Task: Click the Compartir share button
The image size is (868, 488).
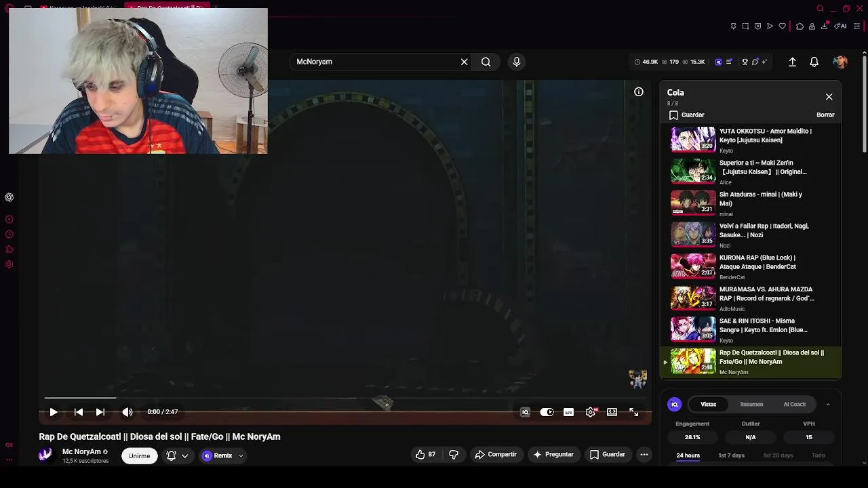Action: point(496,455)
